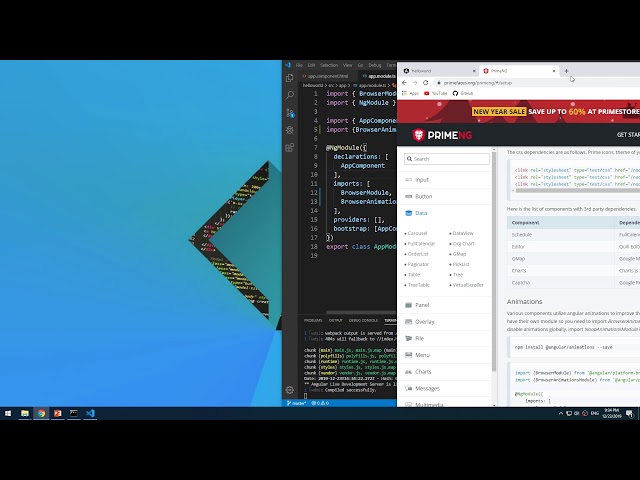The width and height of the screenshot is (640, 480).
Task: Open the FullCalendar component link
Action: (420, 244)
